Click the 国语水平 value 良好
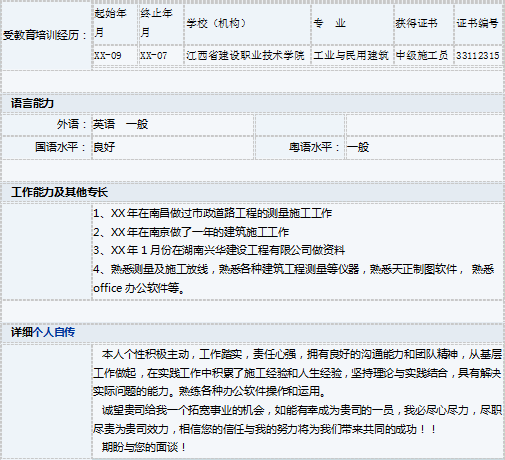Image resolution: width=505 pixels, height=460 pixels. click(104, 147)
